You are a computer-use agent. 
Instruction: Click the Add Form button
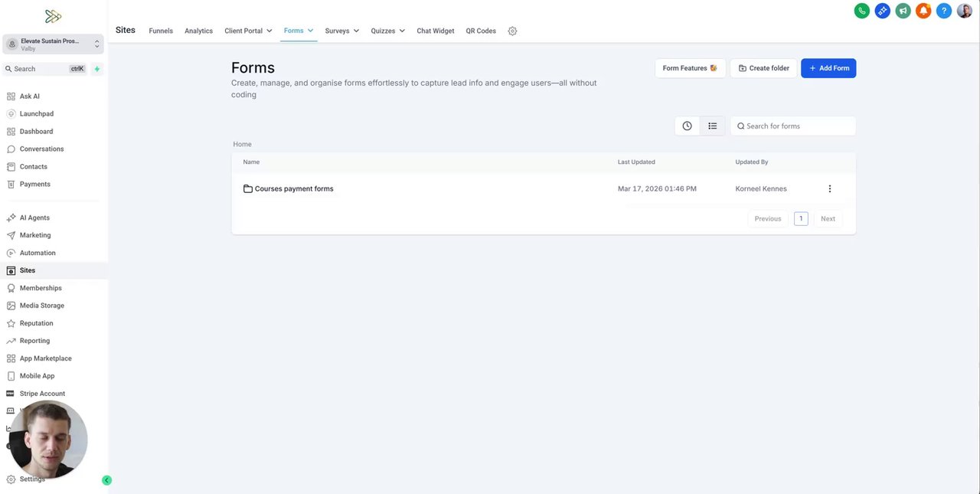(x=828, y=68)
